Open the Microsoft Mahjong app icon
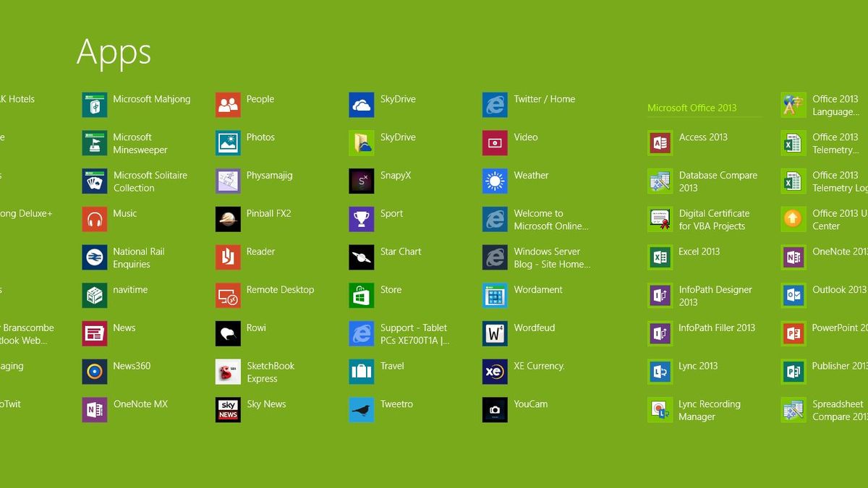 click(95, 105)
